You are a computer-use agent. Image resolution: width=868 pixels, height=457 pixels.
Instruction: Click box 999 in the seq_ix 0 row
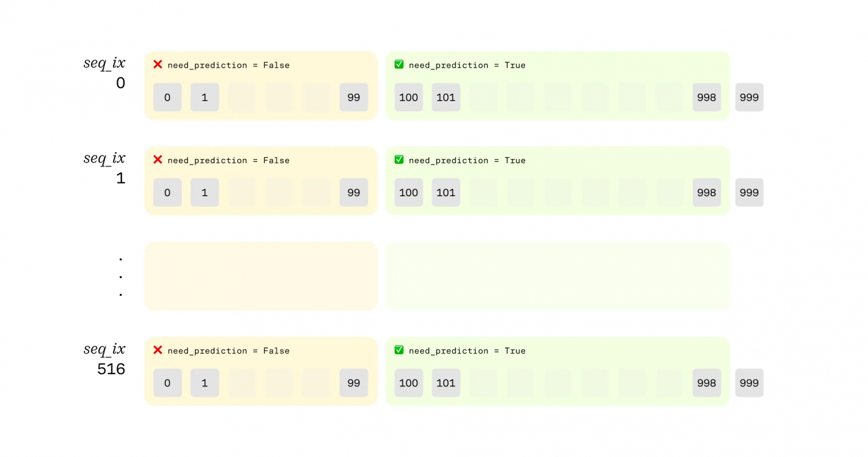(749, 97)
